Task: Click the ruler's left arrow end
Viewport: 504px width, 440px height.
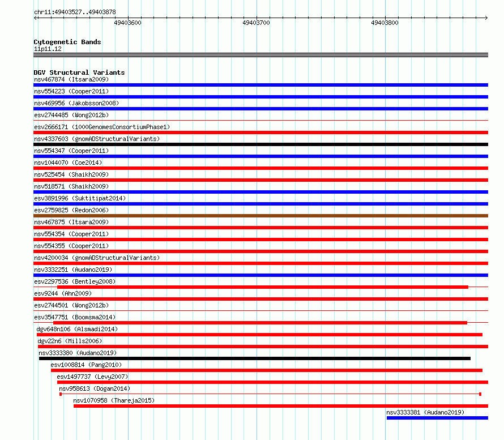Action: (x=35, y=18)
